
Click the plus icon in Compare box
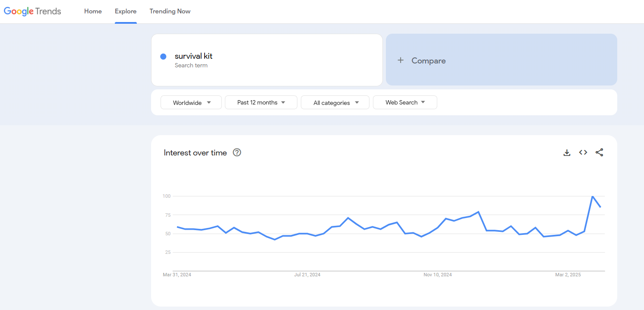click(x=401, y=60)
